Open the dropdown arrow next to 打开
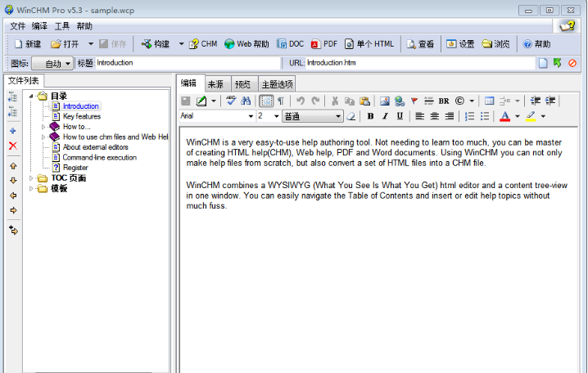The image size is (588, 373). 90,44
